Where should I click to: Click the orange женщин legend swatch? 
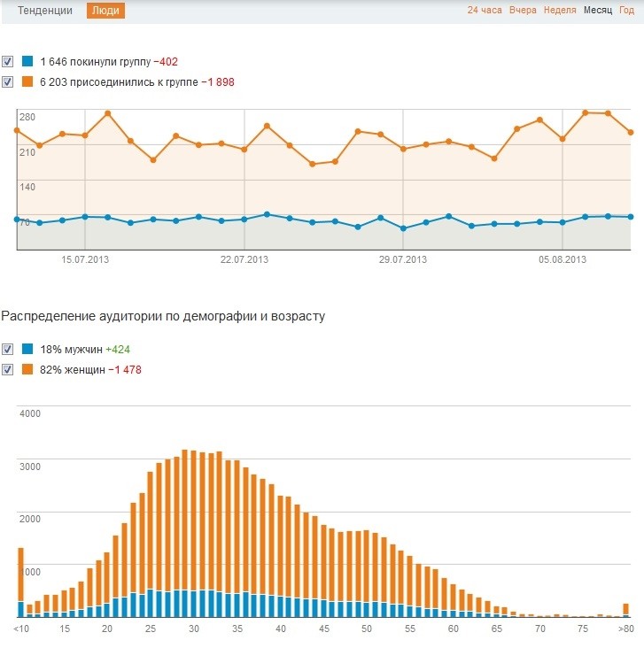[x=27, y=370]
